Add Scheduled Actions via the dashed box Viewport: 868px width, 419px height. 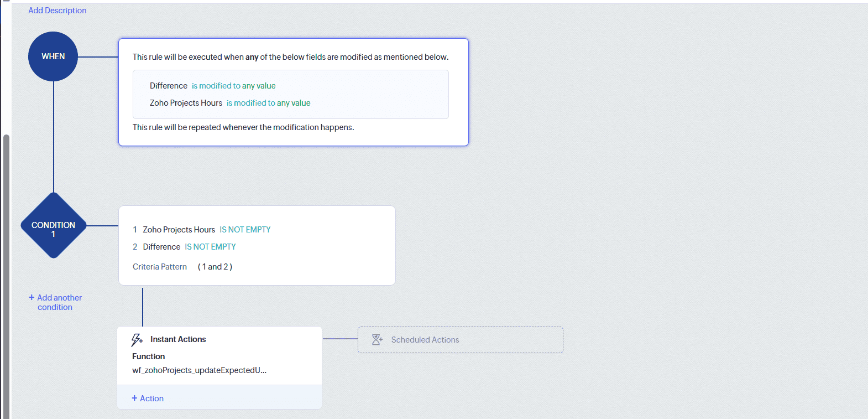[x=460, y=340]
